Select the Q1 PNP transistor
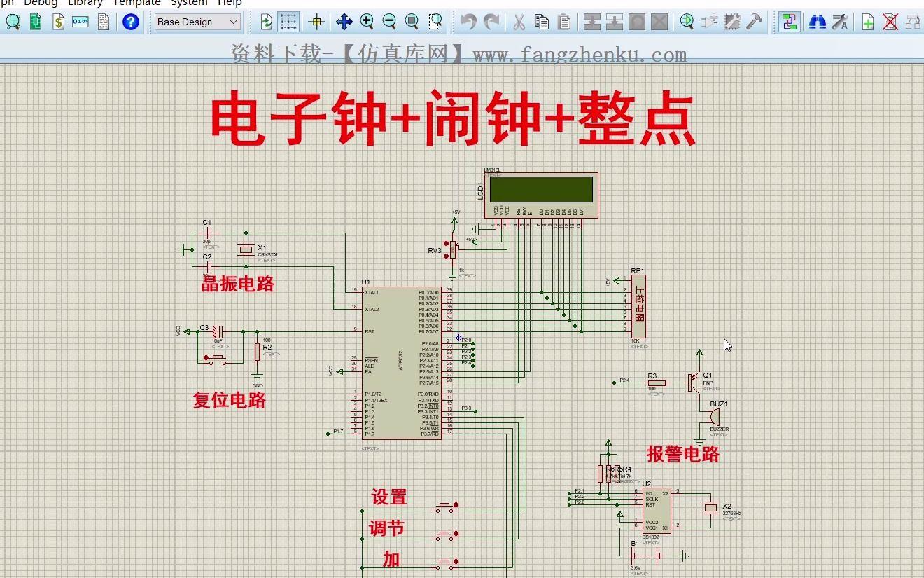 [x=694, y=383]
